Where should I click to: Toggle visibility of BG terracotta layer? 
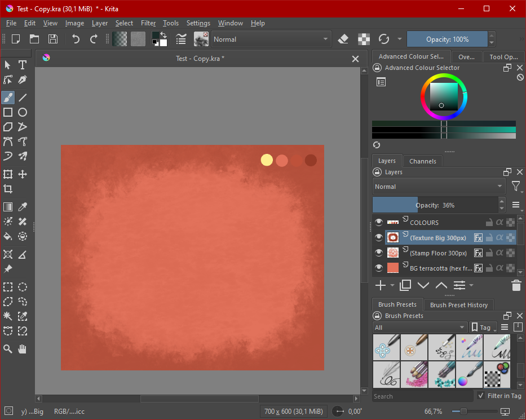[x=379, y=268]
